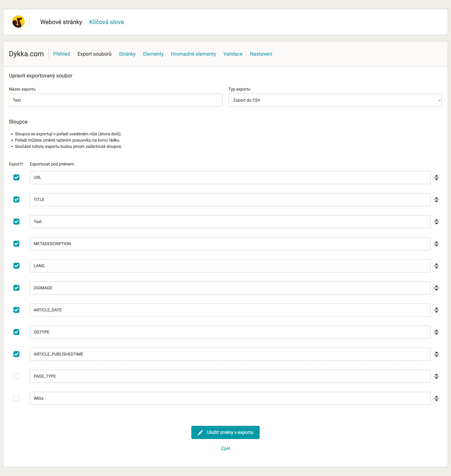Viewport: 451px width, 476px height.
Task: Switch to the Elementy tab
Action: (x=153, y=54)
